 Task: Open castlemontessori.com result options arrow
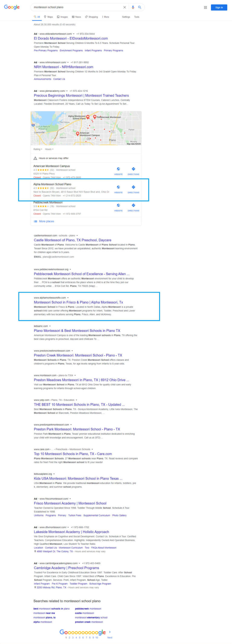coord(77,235)
